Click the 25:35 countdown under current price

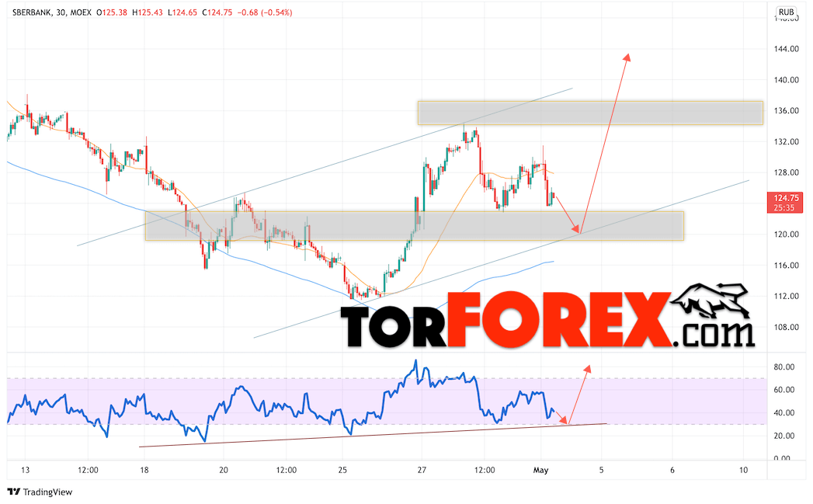pyautogui.click(x=784, y=208)
